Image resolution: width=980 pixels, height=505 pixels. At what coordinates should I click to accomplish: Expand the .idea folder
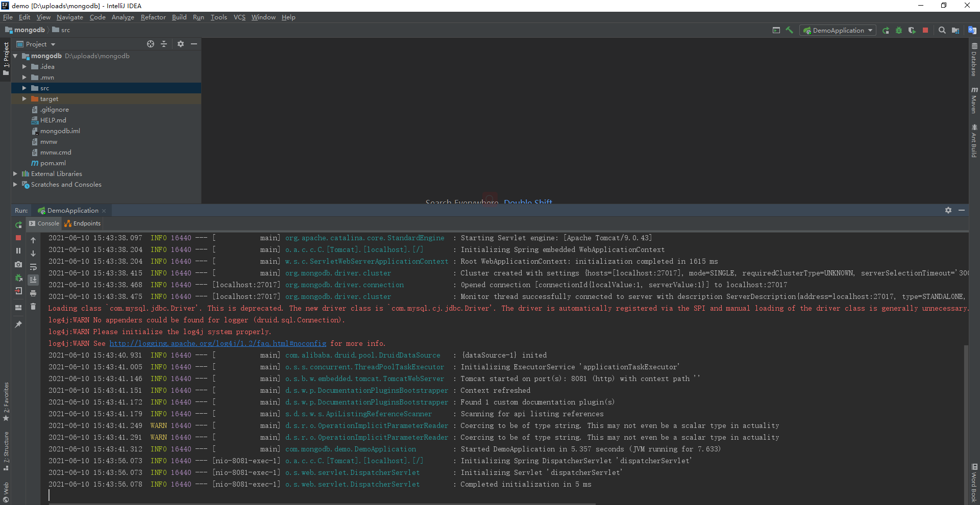tap(24, 67)
